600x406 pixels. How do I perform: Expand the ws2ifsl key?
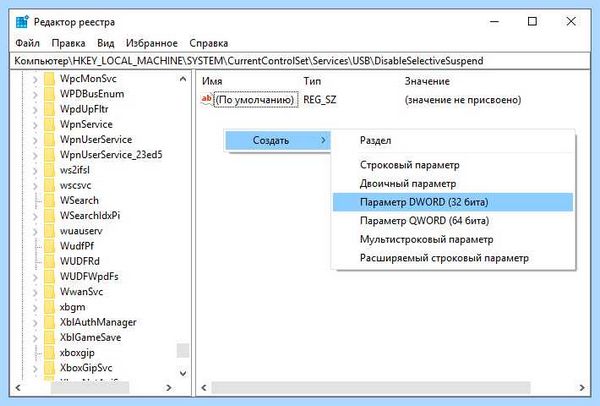pyautogui.click(x=35, y=171)
